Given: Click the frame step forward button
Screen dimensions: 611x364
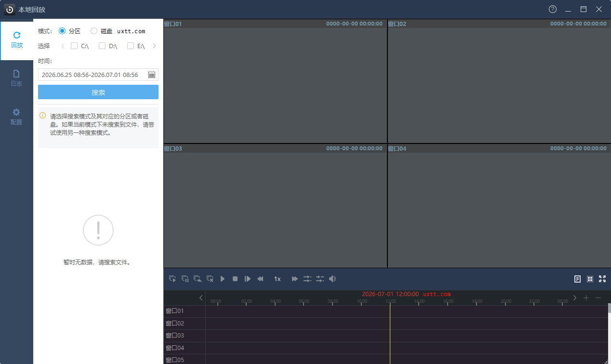Looking at the screenshot, I should (248, 279).
